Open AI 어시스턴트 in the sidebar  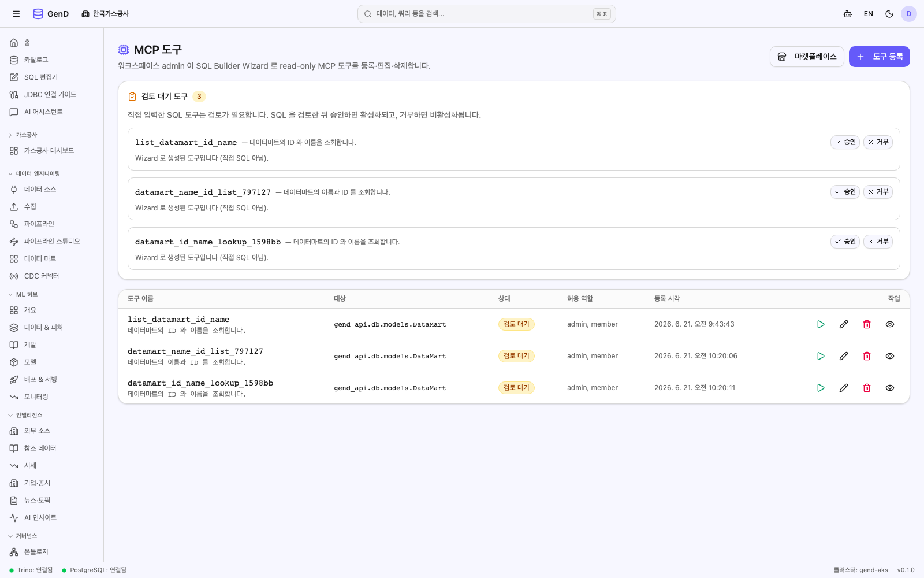click(51, 112)
